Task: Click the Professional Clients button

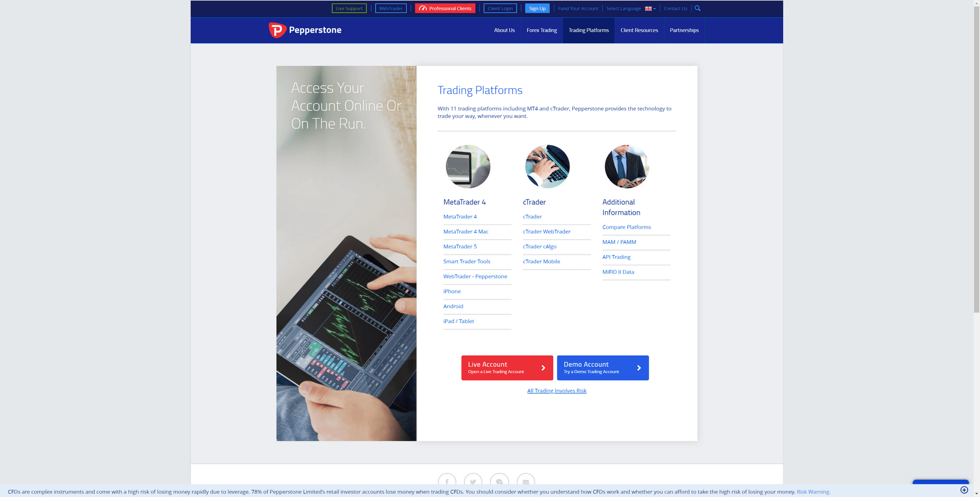Action: coord(445,8)
